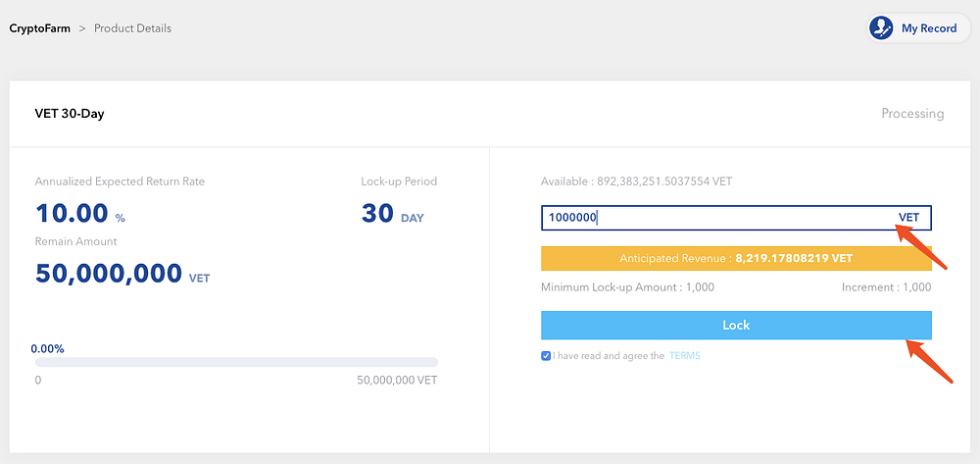Select the Product Details breadcrumb
980x464 pixels.
pyautogui.click(x=132, y=28)
